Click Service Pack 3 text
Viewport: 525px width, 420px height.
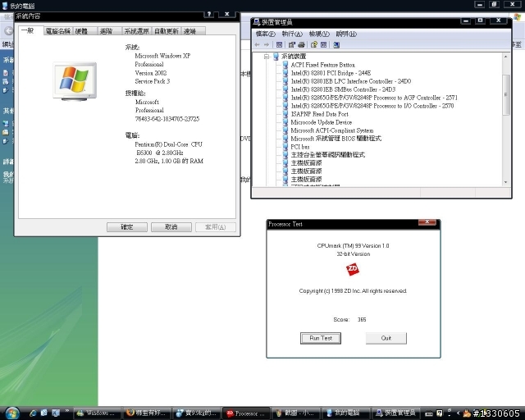point(153,81)
